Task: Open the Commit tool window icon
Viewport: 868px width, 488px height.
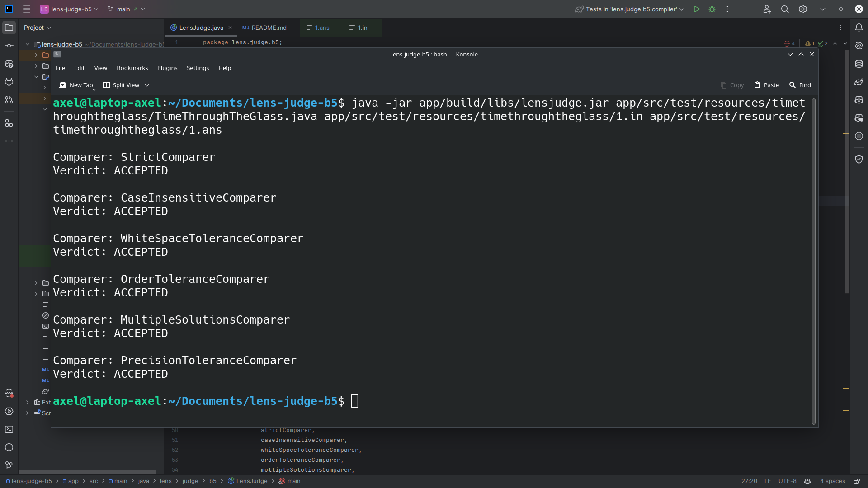Action: click(x=9, y=46)
